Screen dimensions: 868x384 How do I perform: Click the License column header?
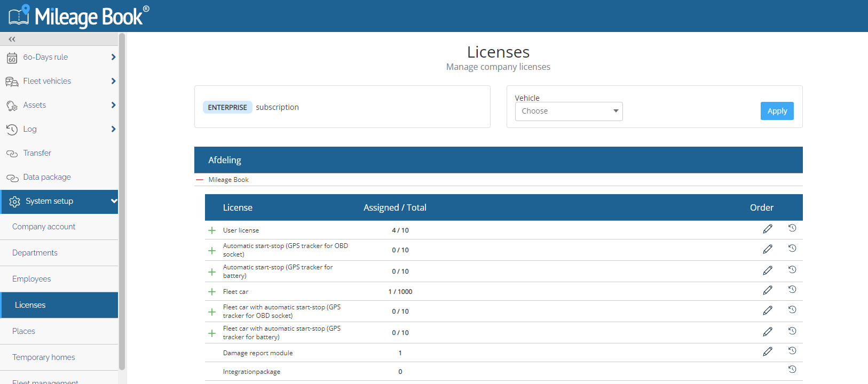[x=238, y=207]
